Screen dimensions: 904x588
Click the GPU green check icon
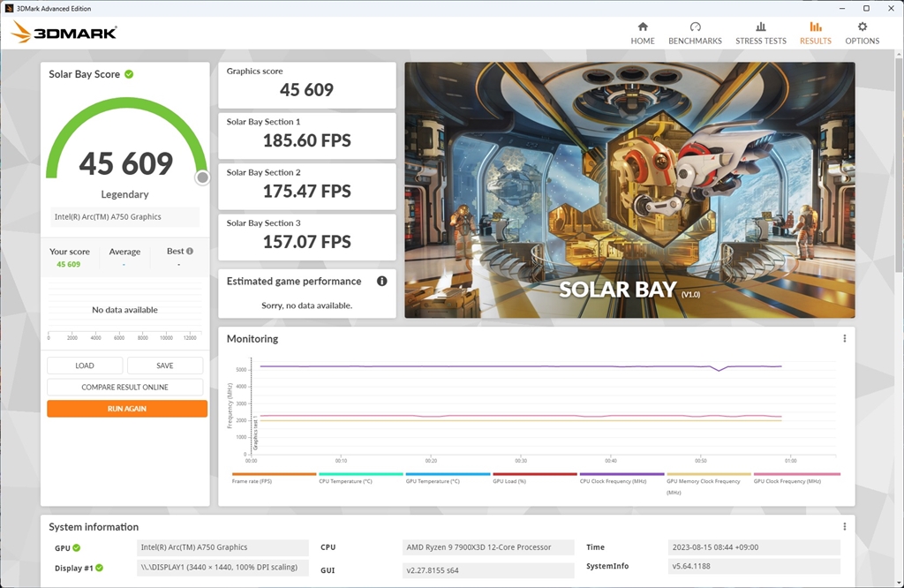pos(77,547)
